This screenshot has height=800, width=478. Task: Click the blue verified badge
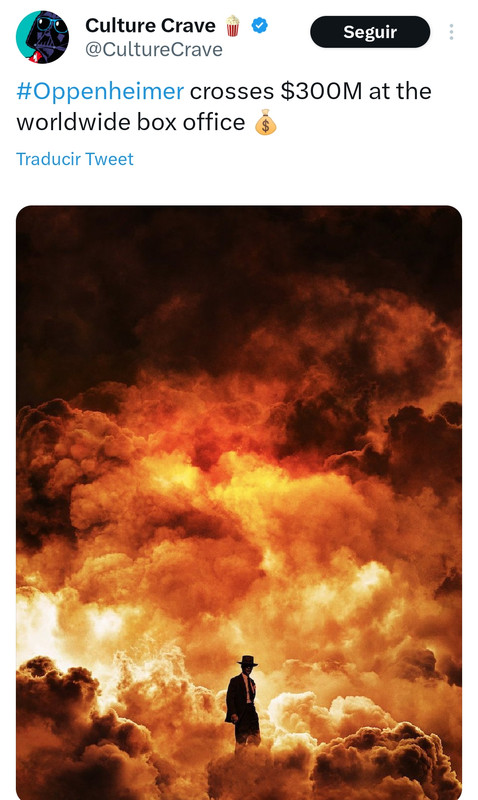point(260,25)
